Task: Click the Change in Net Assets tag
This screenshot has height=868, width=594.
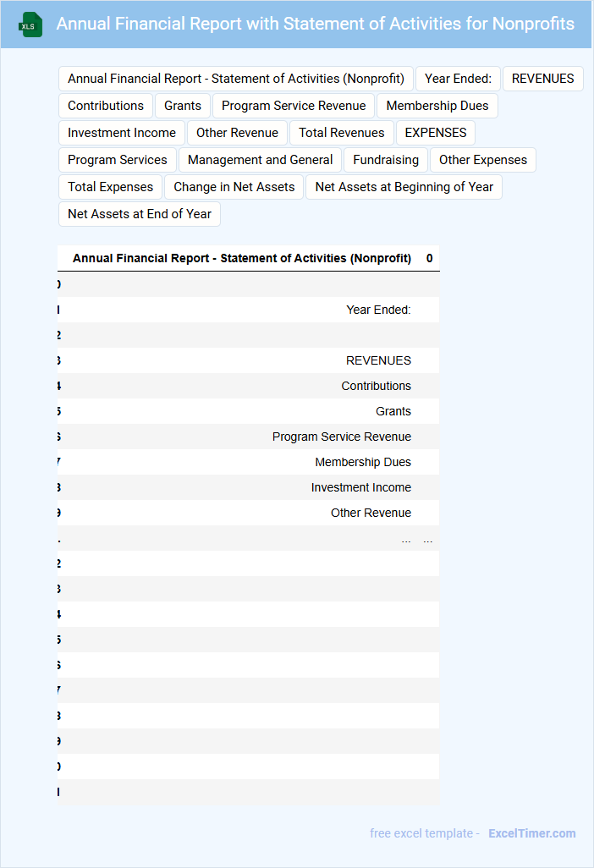Action: pyautogui.click(x=234, y=187)
